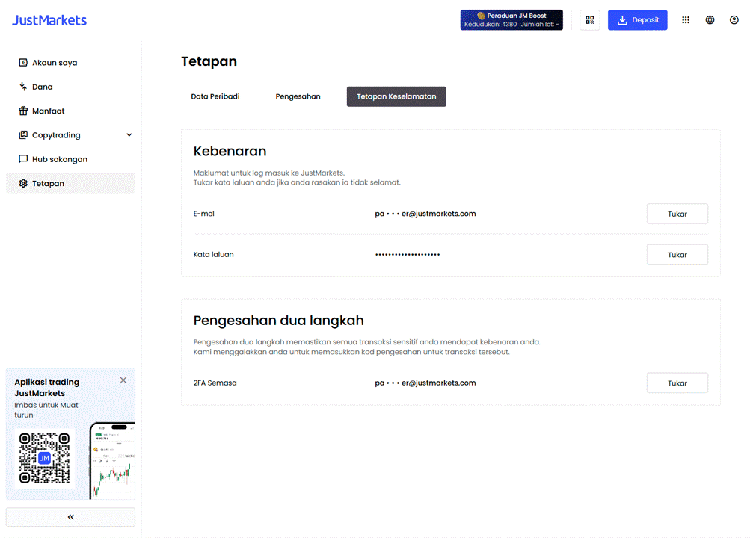756x538 pixels.
Task: Click the Tetapan gear icon
Action: (23, 183)
